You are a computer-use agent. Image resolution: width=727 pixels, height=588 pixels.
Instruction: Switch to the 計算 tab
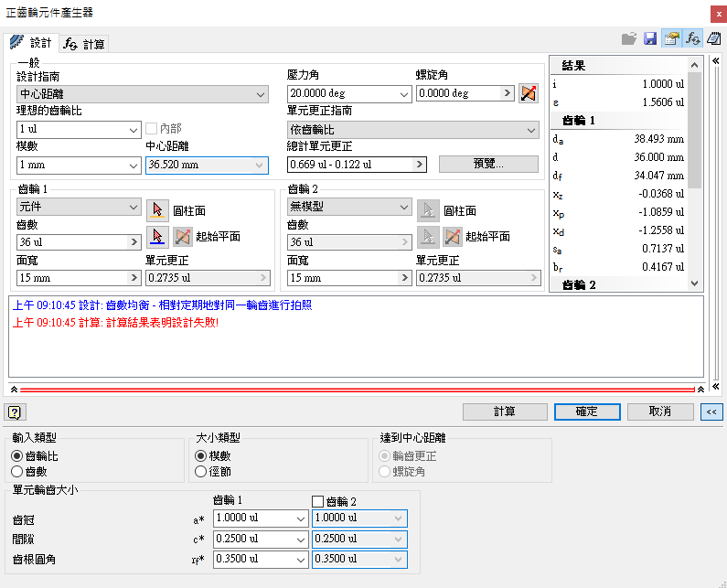tap(84, 43)
